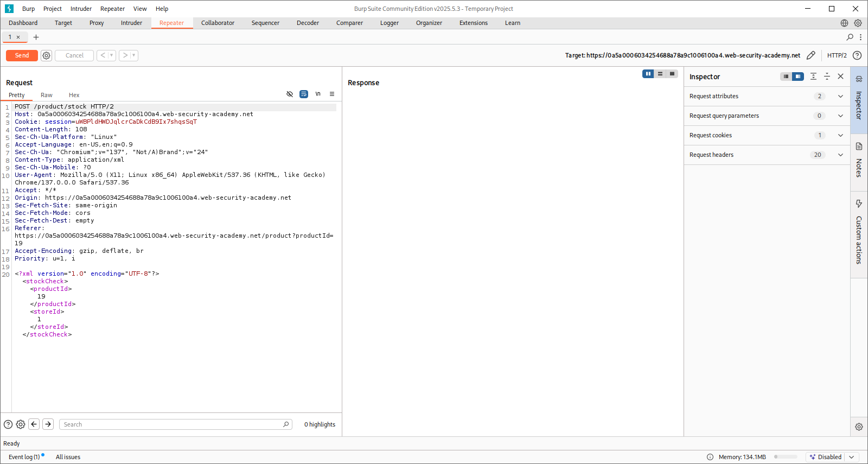Open the Organizer tab
868x464 pixels.
tap(429, 23)
